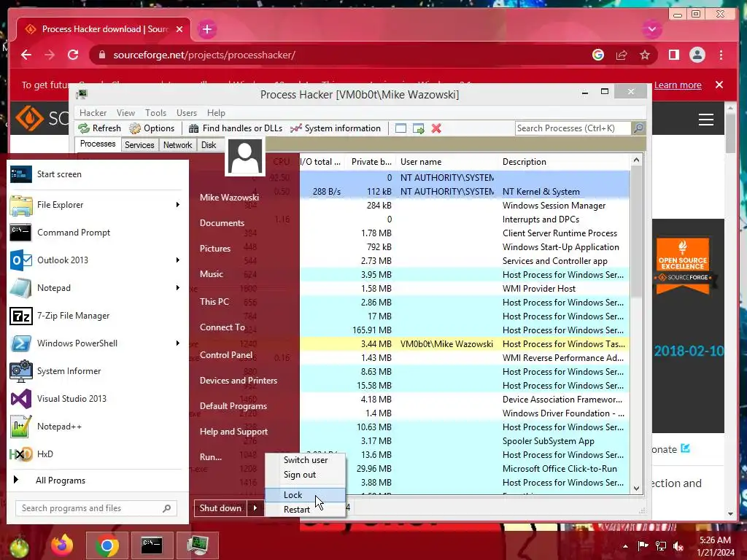Viewport: 747px width, 560px height.
Task: Choose Lock from power menu
Action: click(306, 495)
